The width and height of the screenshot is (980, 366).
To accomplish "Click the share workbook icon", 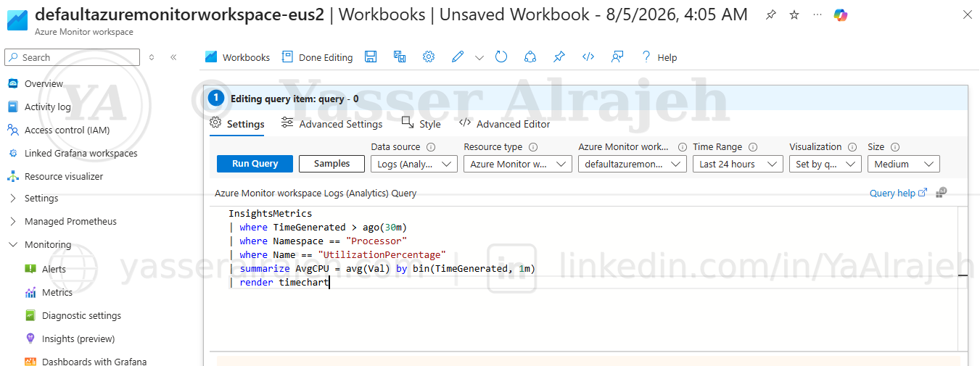I will coord(530,57).
